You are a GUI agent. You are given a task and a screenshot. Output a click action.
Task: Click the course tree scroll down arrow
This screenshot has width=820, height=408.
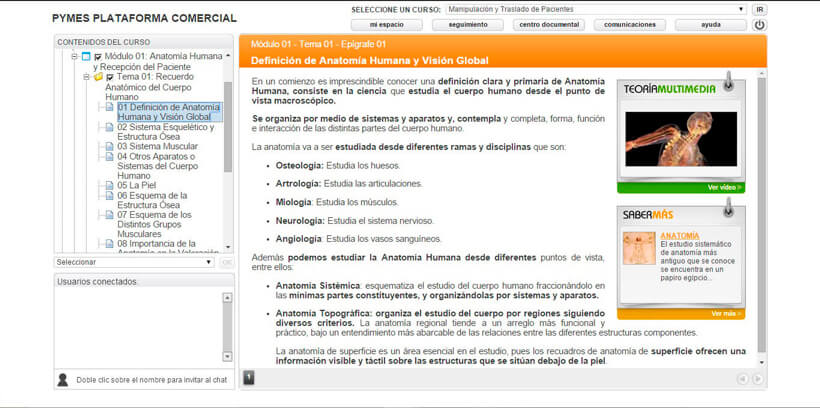point(227,247)
